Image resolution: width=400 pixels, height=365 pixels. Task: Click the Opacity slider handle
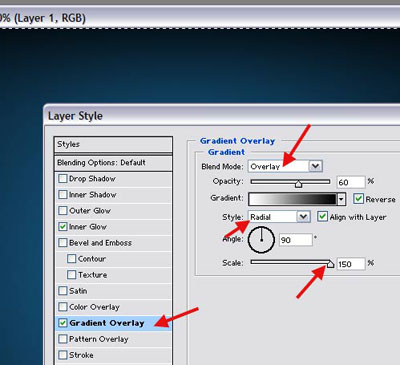[298, 183]
